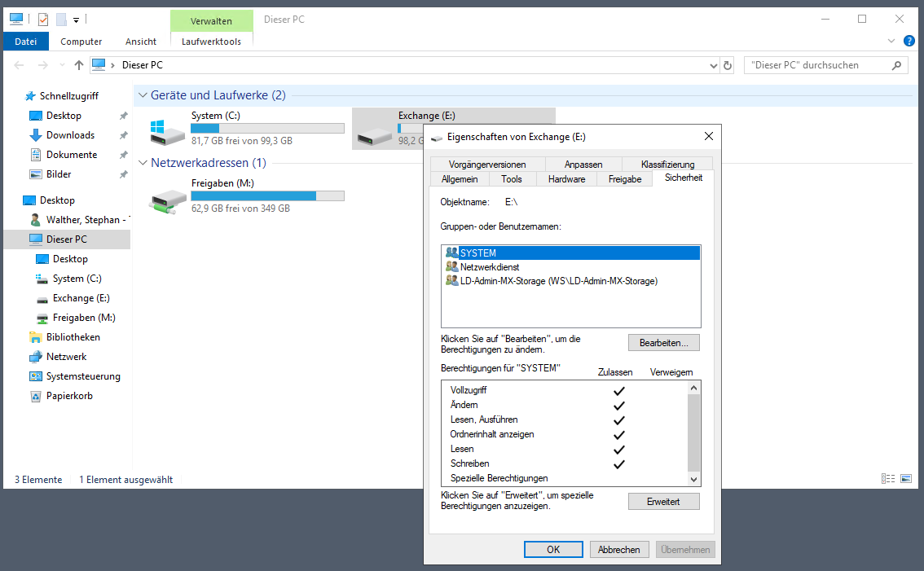
Task: Confirm the dialog with OK
Action: coord(553,549)
